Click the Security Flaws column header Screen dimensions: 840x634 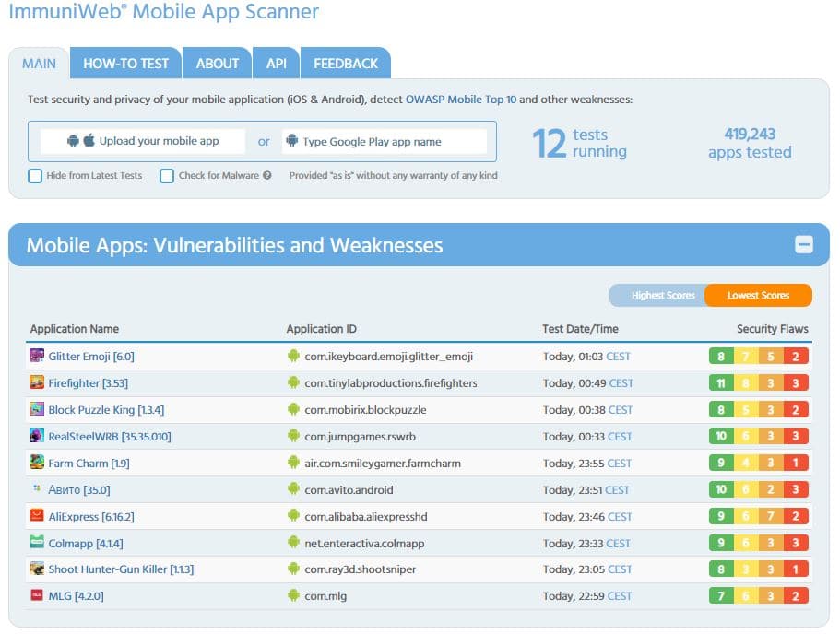(x=773, y=329)
